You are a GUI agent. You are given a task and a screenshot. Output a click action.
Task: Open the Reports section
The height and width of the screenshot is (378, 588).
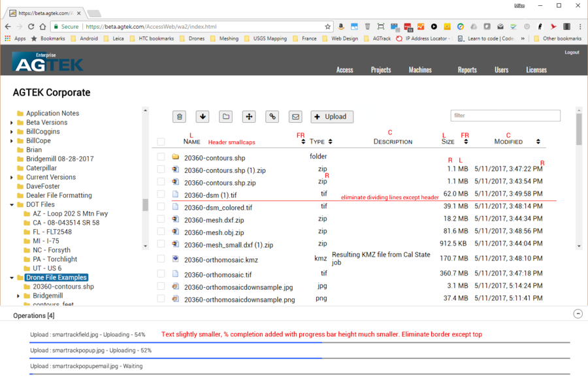(467, 69)
